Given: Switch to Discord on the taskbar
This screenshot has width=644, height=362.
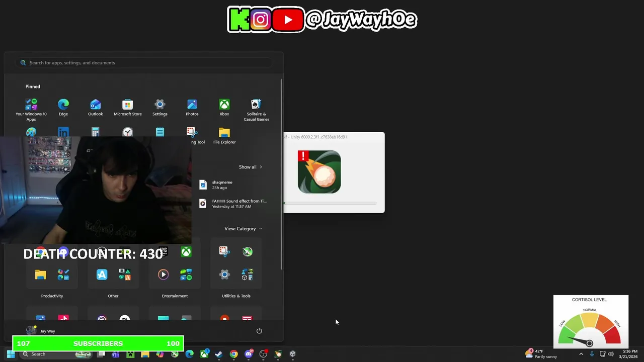Looking at the screenshot, I should [249, 354].
